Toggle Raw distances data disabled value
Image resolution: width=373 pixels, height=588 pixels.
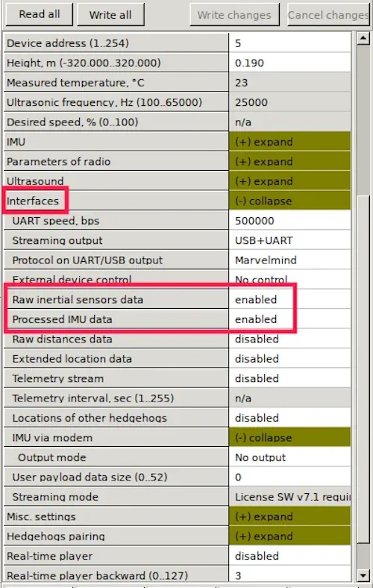point(289,339)
